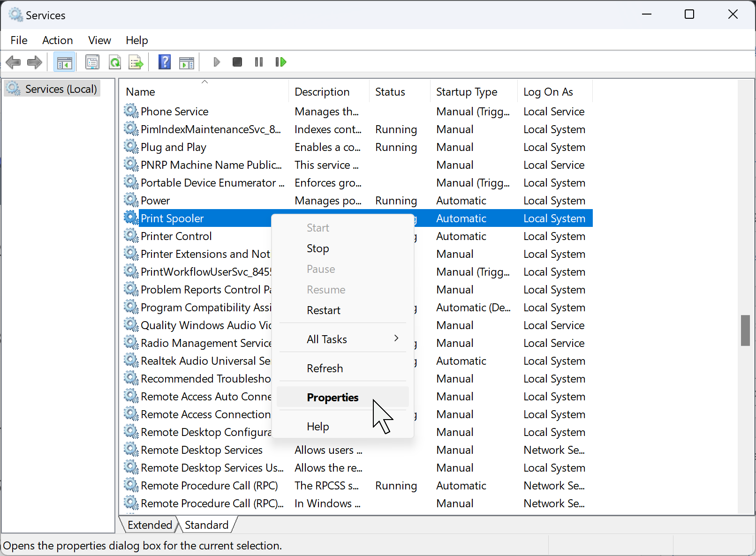Screen dimensions: 756x556
Task: Select the Printer Control service
Action: [x=197, y=236]
